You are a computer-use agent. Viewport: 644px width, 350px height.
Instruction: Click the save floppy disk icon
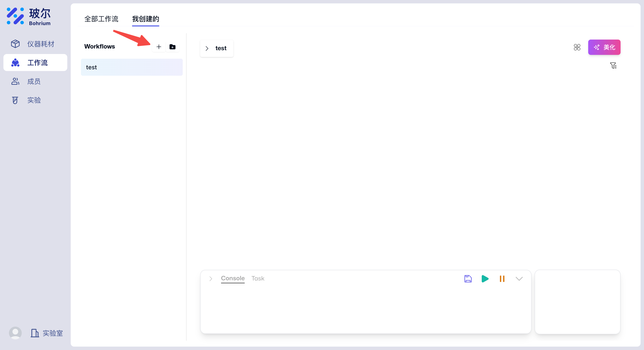[468, 279]
